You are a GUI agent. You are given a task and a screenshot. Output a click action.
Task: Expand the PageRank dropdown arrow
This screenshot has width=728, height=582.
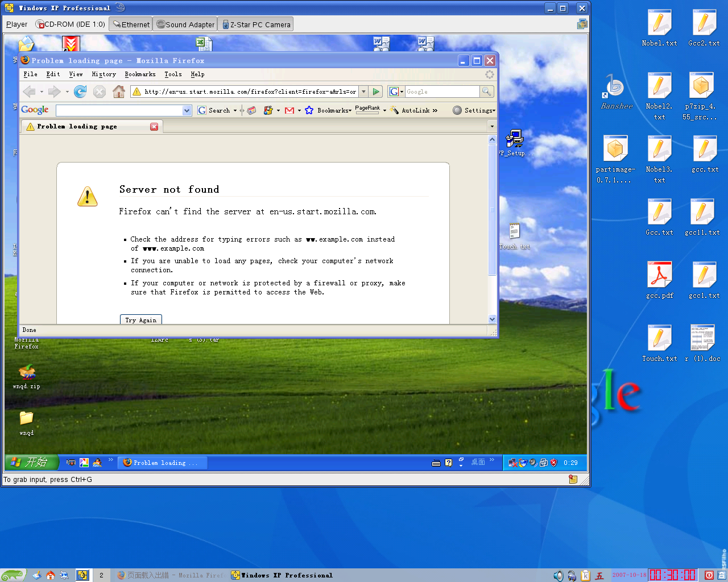click(x=384, y=110)
